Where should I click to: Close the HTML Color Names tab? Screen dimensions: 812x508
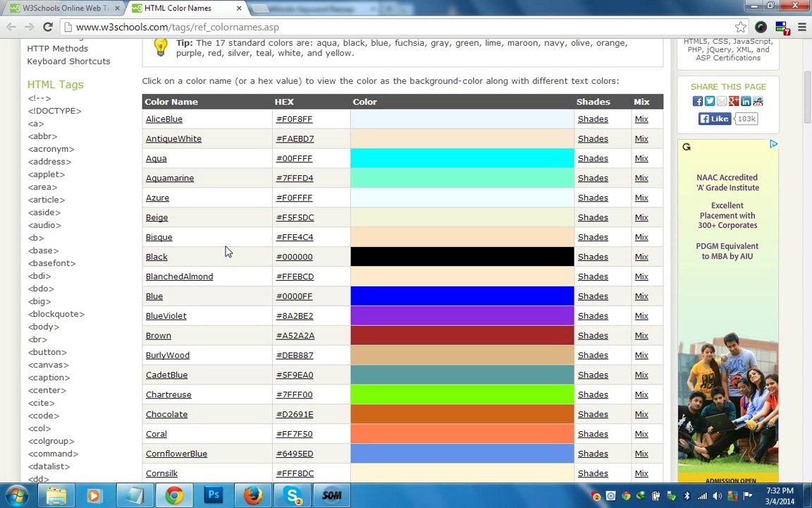click(x=239, y=8)
